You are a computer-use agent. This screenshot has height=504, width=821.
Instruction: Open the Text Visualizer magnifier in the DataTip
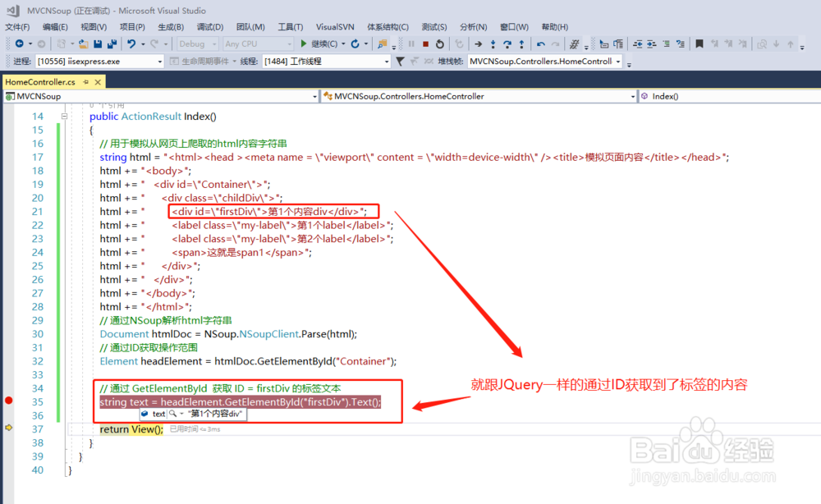172,414
